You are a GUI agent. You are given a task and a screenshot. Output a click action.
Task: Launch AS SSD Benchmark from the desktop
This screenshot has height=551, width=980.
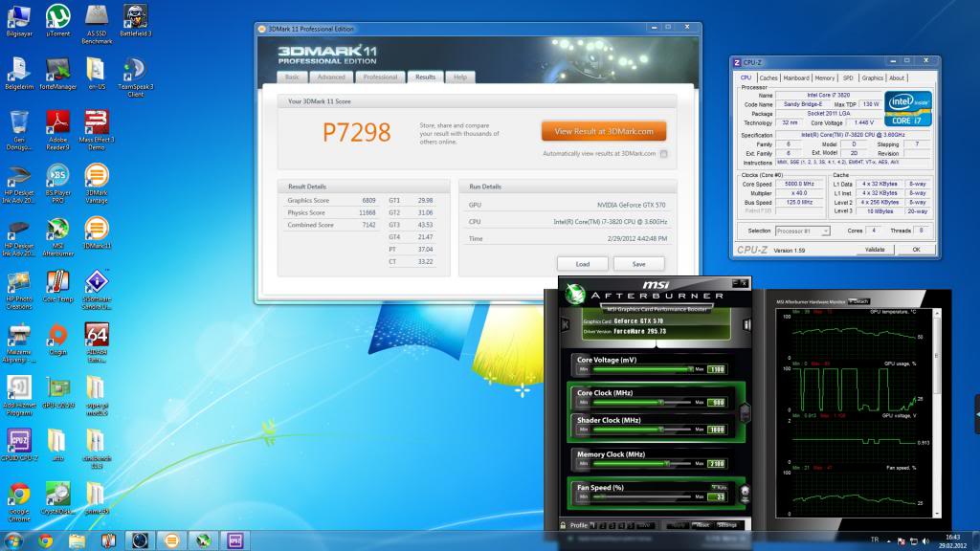click(97, 24)
